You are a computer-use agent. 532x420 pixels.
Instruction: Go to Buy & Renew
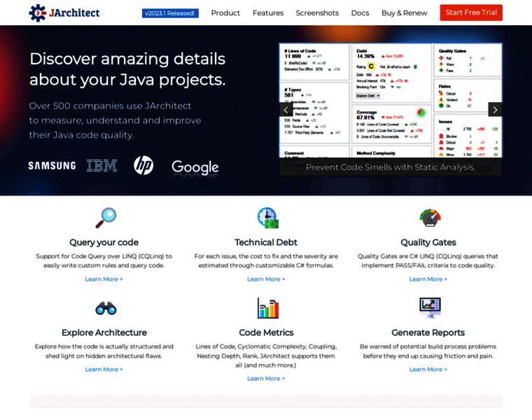click(404, 13)
